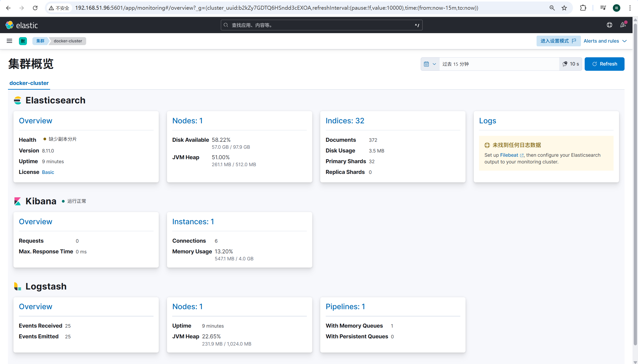Click the Basic license link
This screenshot has width=638, height=364.
click(48, 172)
